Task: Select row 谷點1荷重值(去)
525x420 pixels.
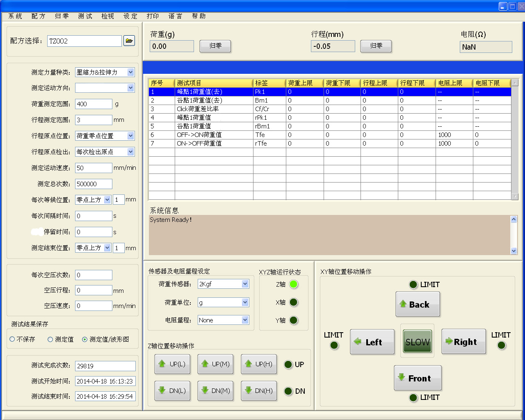Action: 330,100
